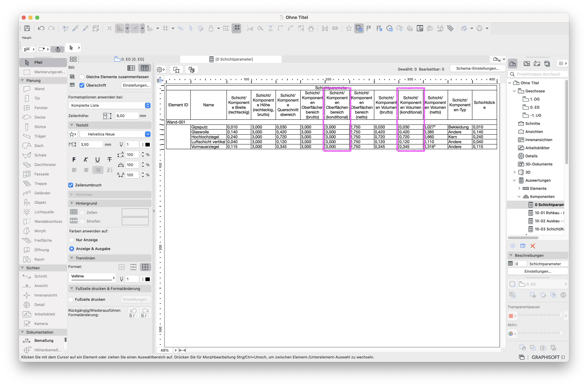Enable Zellen background checkbox
Screen dimensions: 588x387
pyautogui.click(x=83, y=212)
